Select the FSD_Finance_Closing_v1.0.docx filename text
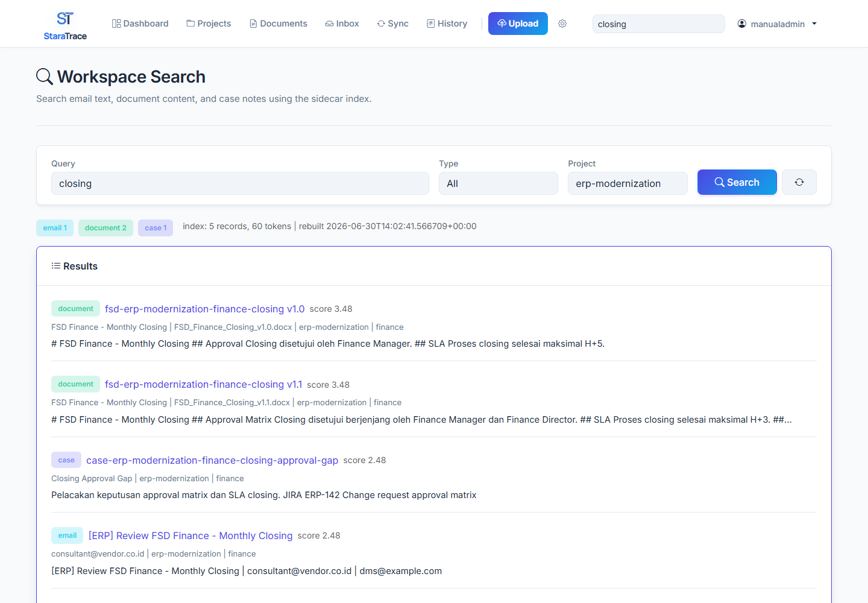 [x=233, y=327]
